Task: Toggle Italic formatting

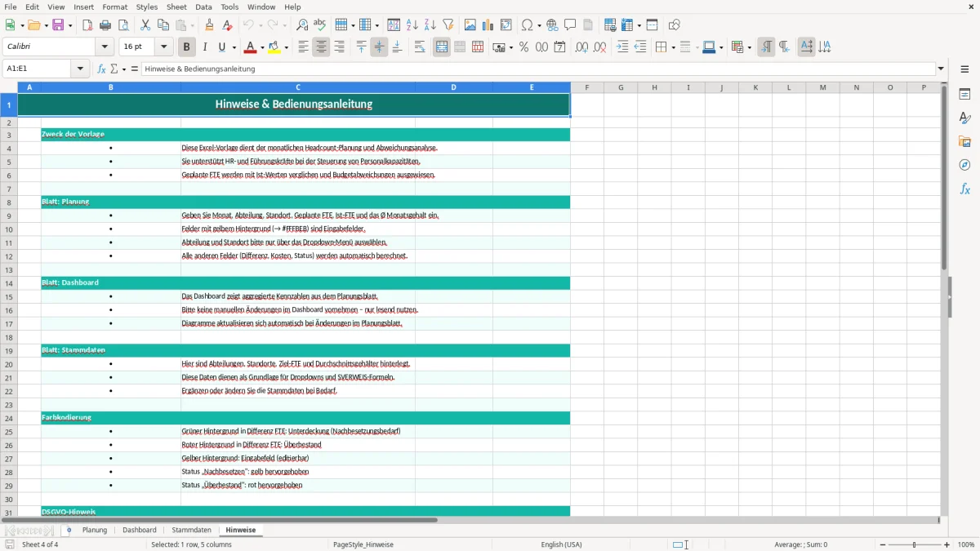Action: pyautogui.click(x=205, y=47)
